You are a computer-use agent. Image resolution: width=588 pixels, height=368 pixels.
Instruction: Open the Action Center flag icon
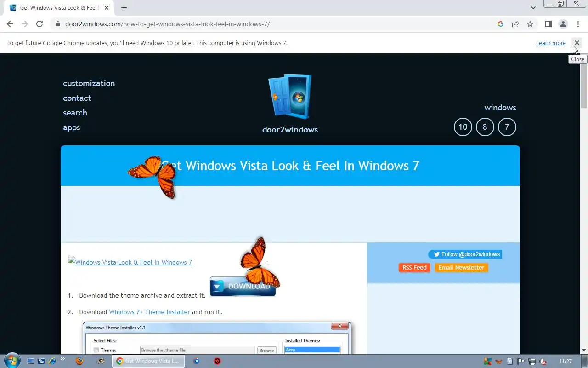coord(521,362)
